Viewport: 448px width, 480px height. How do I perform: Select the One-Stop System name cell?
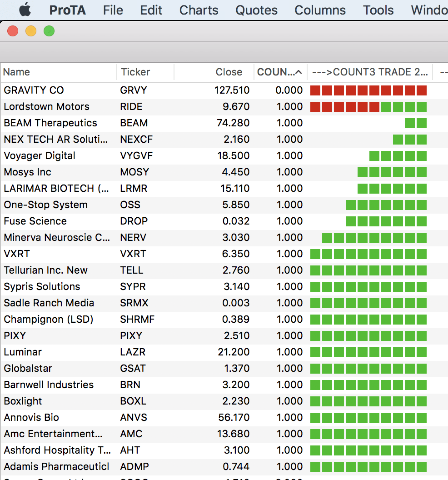45,205
